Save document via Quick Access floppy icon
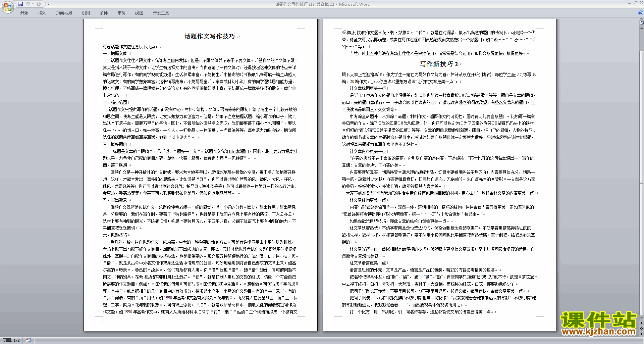644x344 pixels. click(20, 4)
